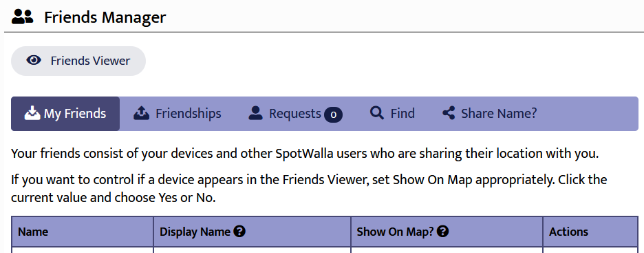Viewport: 644px width, 253px height.
Task: Click the inbox-download icon on My Friends
Action: (32, 113)
